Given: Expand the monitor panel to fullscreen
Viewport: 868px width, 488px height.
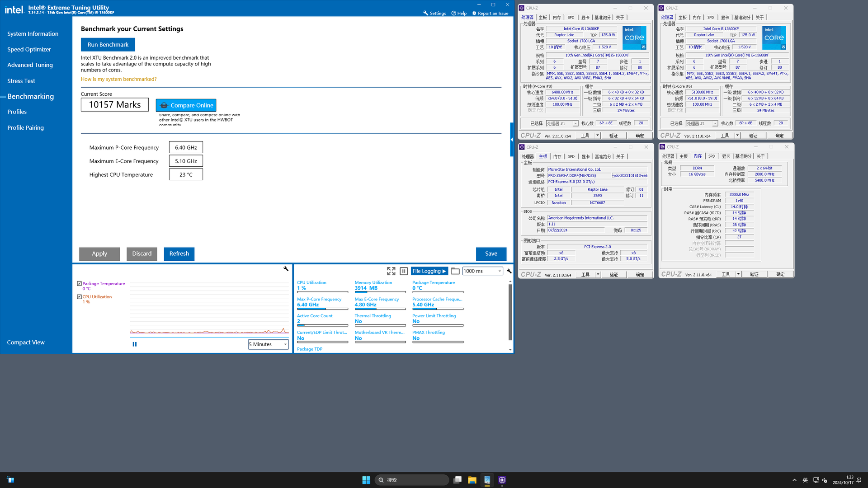Looking at the screenshot, I should (x=391, y=271).
